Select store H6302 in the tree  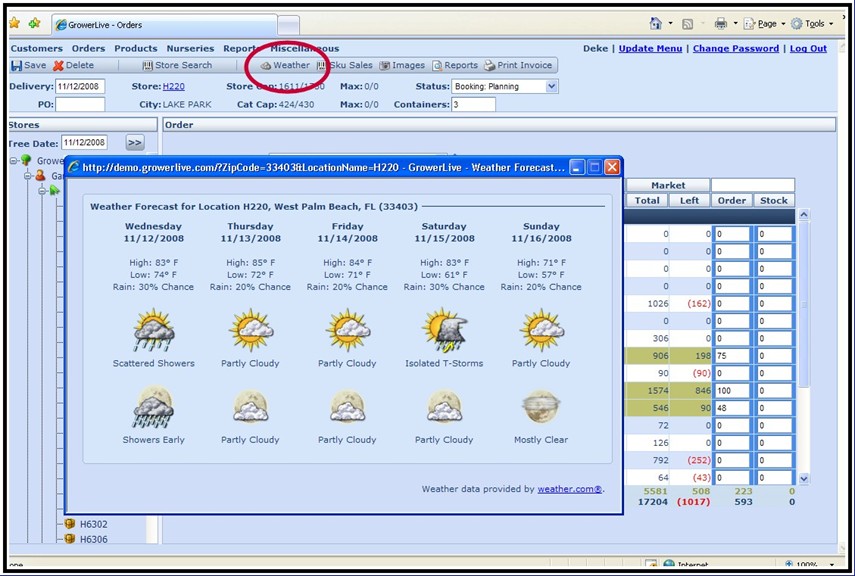(93, 523)
